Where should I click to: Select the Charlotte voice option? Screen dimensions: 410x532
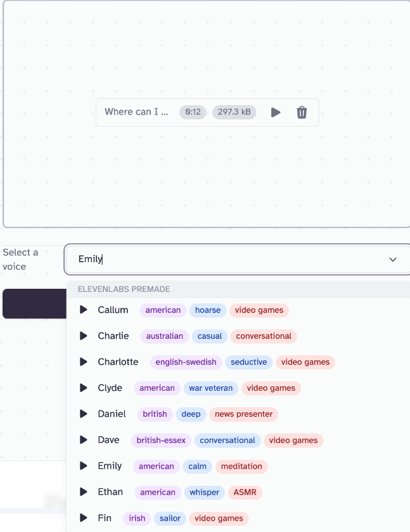[118, 362]
